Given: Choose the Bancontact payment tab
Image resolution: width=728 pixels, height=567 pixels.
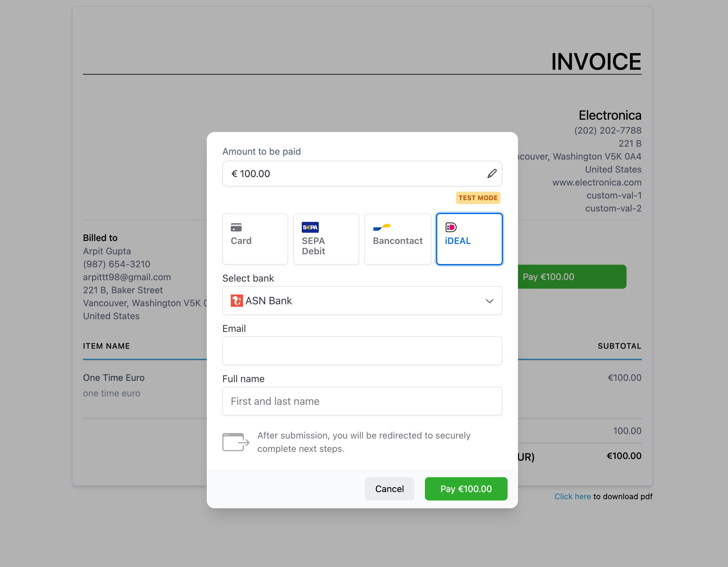Looking at the screenshot, I should pyautogui.click(x=397, y=239).
